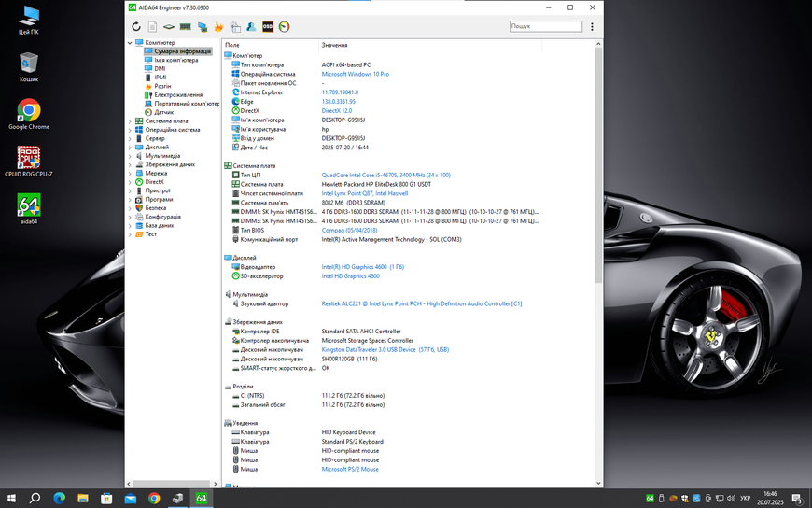Expand the Мультимедіа tree node

[130, 156]
